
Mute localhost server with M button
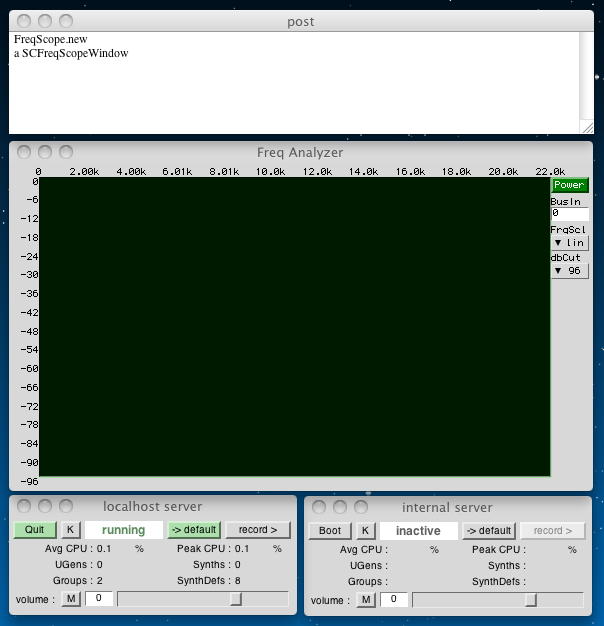click(x=71, y=598)
